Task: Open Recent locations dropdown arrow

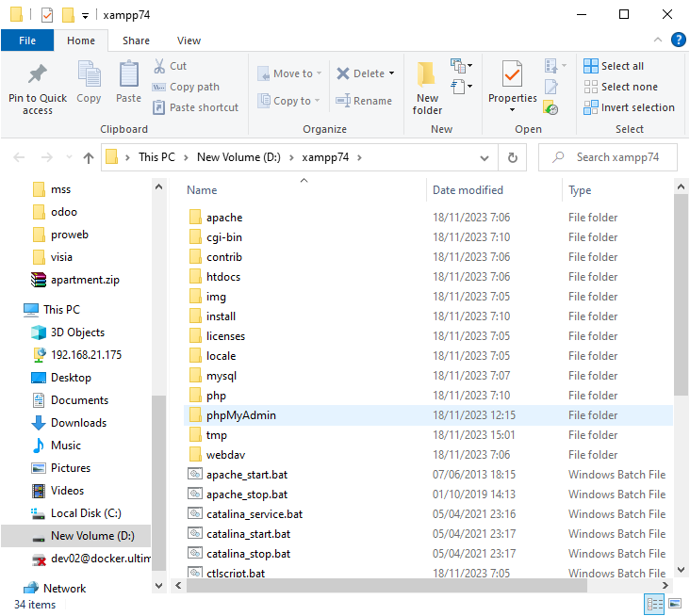Action: [69, 157]
